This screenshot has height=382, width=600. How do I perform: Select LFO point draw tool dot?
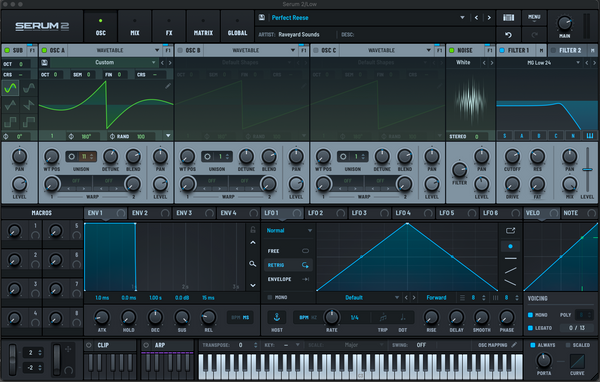point(510,246)
